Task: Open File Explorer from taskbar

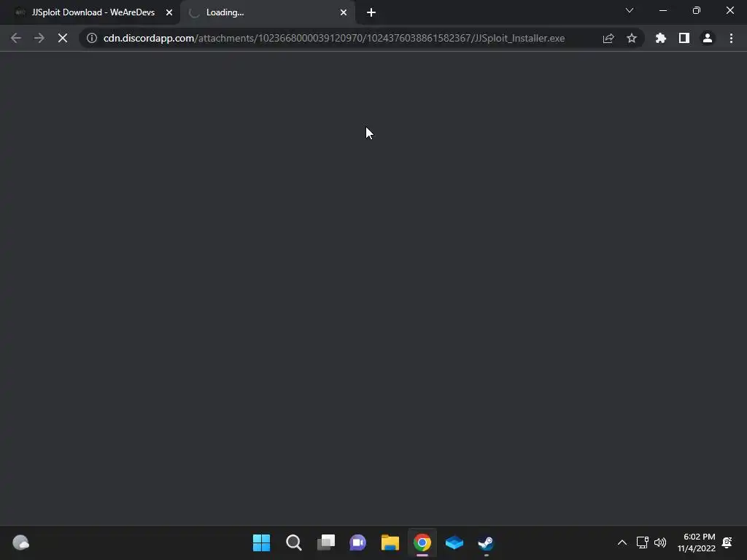Action: (390, 542)
